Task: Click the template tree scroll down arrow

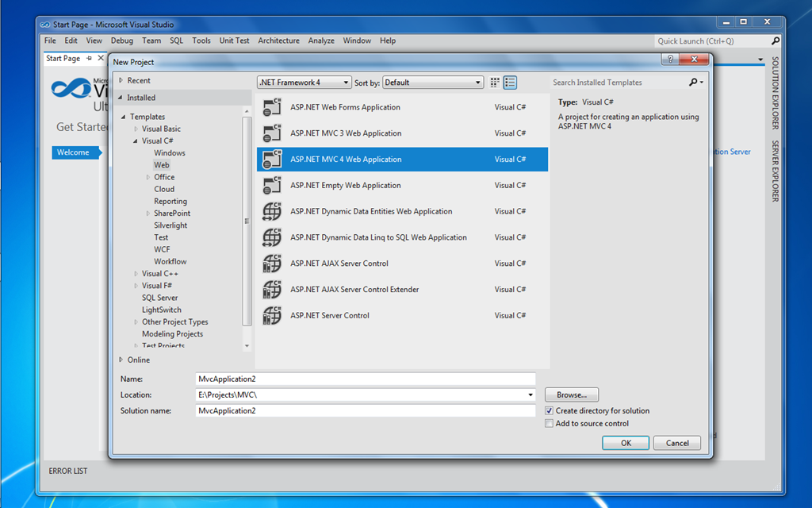Action: pyautogui.click(x=247, y=346)
